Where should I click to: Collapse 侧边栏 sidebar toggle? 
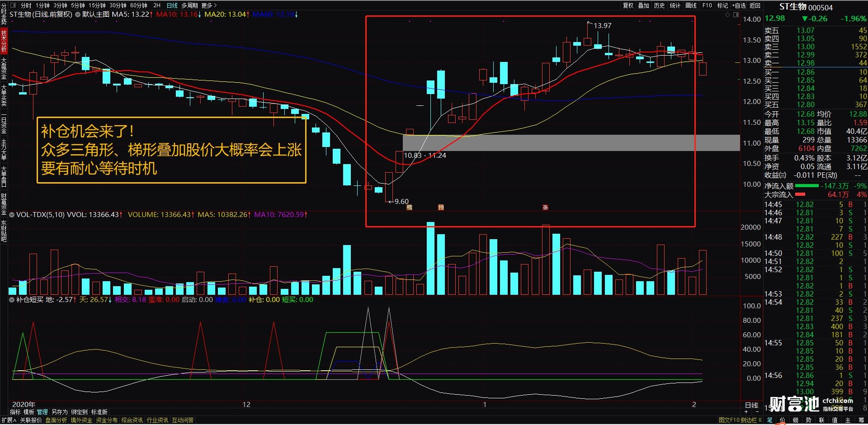[751, 420]
